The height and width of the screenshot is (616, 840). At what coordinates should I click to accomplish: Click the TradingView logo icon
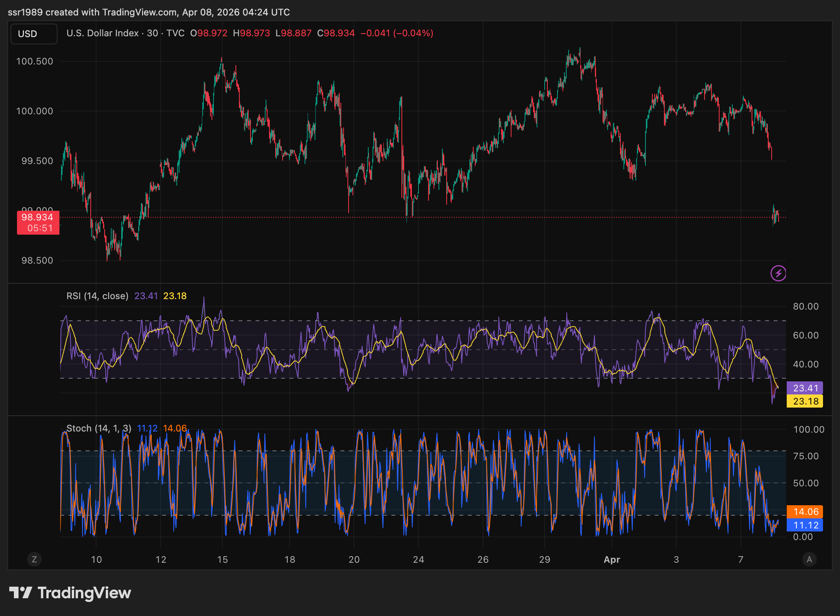coord(20,592)
